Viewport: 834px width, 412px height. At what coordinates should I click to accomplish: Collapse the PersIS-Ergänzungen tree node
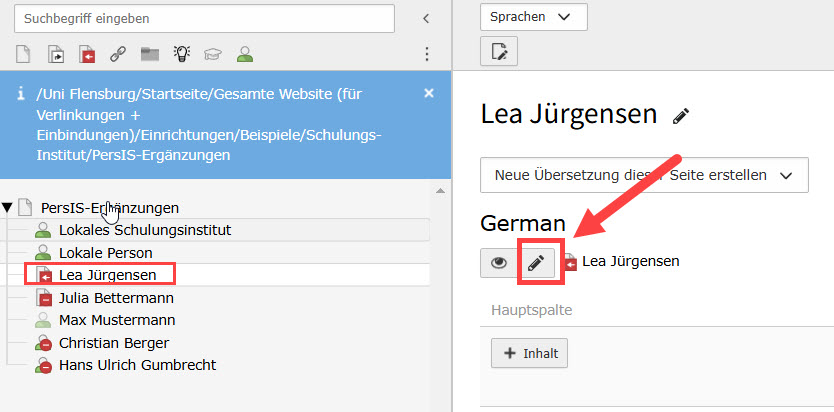pyautogui.click(x=8, y=208)
